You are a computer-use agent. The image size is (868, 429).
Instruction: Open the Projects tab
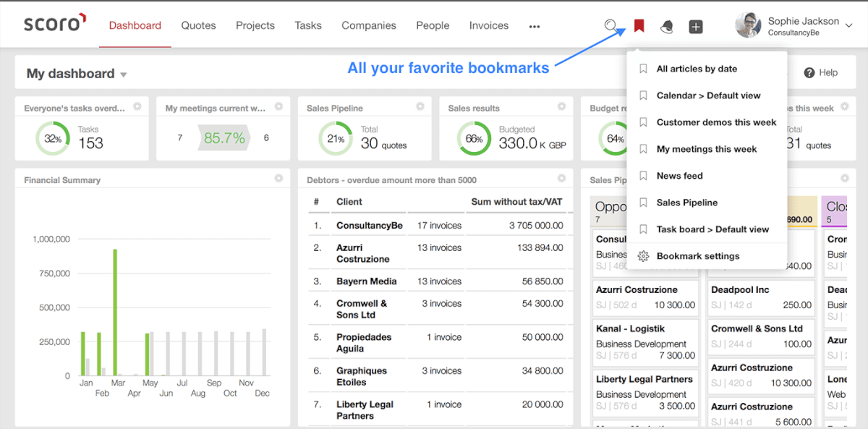click(x=255, y=25)
